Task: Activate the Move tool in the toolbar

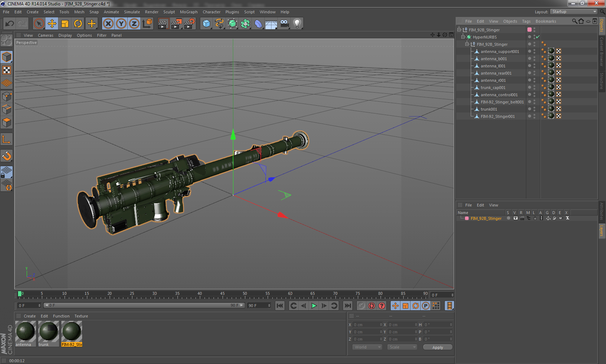Action: (52, 24)
